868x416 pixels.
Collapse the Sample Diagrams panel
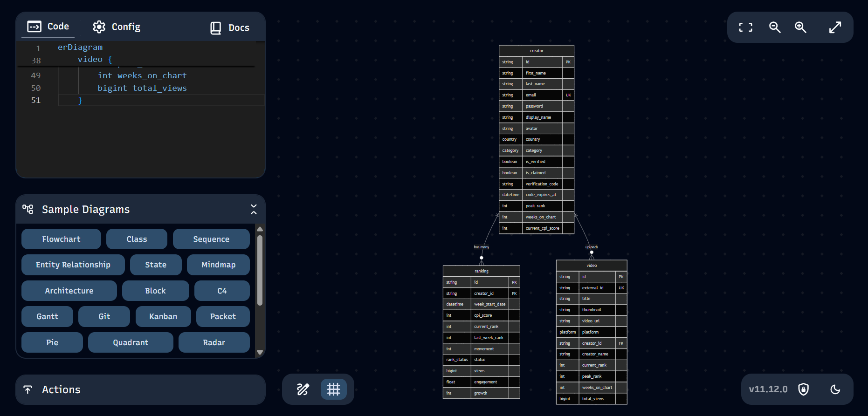[254, 209]
